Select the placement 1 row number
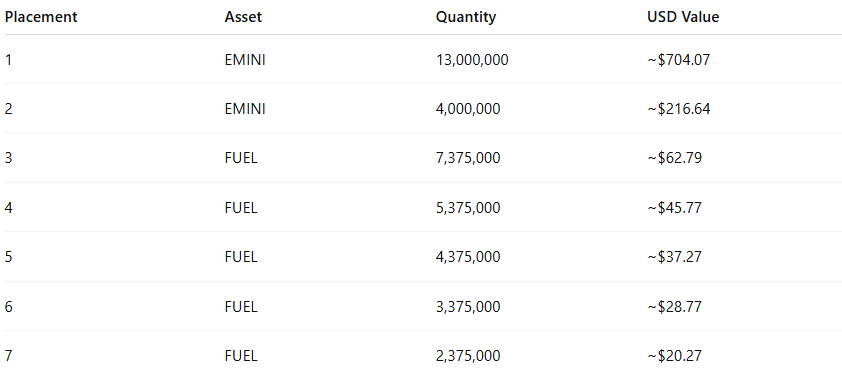 [x=9, y=60]
